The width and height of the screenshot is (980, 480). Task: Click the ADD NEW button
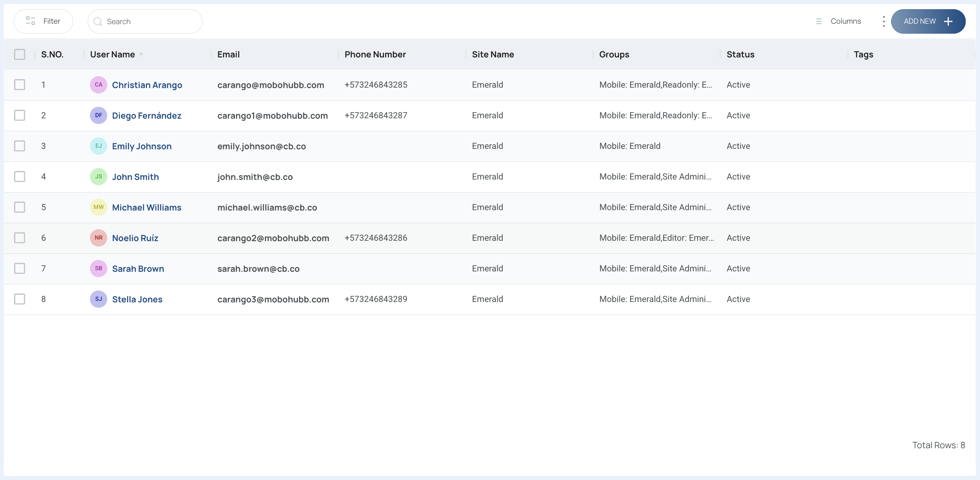[x=928, y=21]
